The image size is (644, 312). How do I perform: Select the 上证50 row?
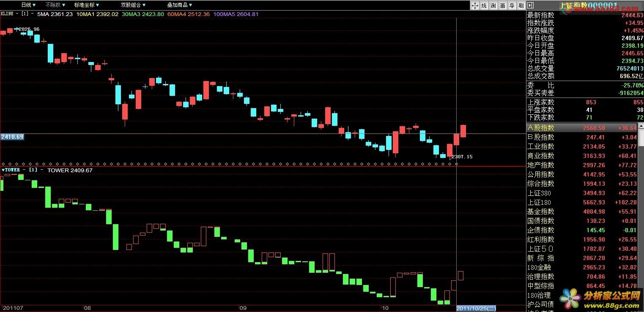pyautogui.click(x=582, y=249)
